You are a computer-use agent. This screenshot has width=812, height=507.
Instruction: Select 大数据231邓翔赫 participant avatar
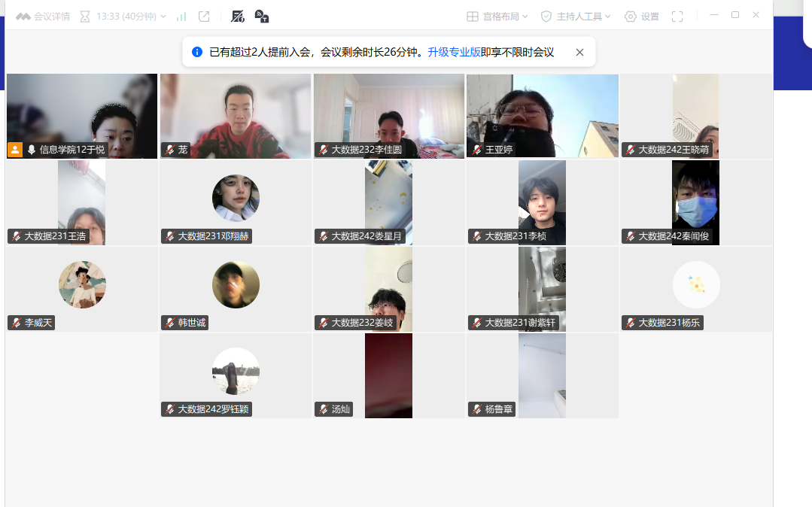(236, 199)
